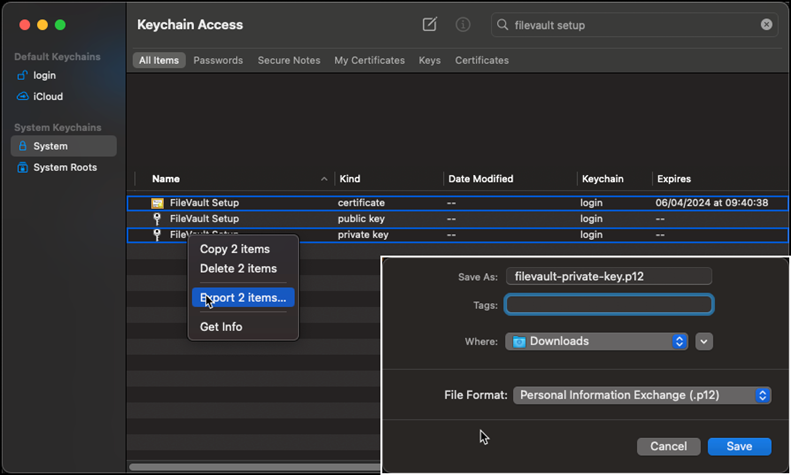Viewport: 791px width, 475px height.
Task: Switch to the My Certificates tab
Action: pyautogui.click(x=369, y=60)
